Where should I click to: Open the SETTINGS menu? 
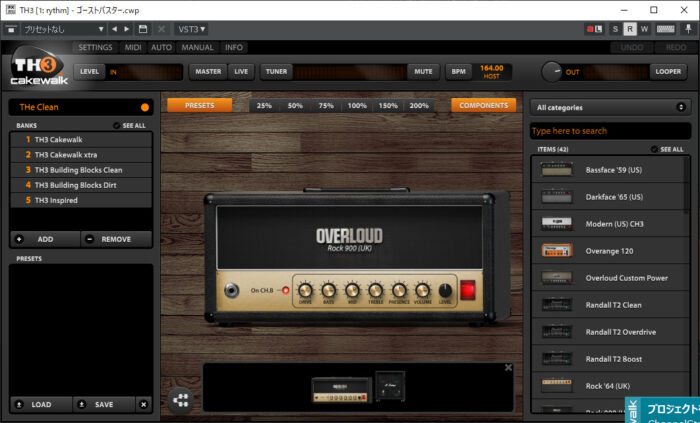pos(95,47)
